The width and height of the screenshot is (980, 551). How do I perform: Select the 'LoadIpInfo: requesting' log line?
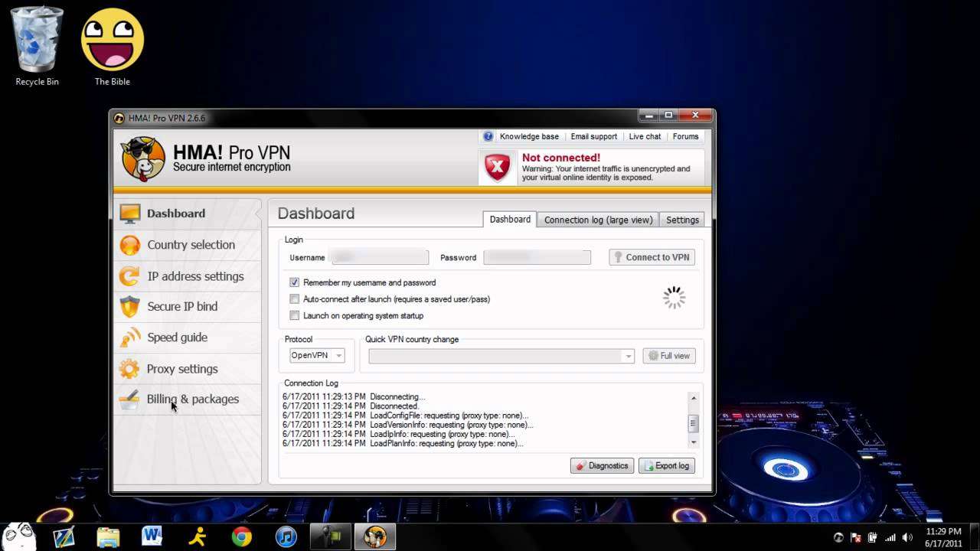pyautogui.click(x=398, y=434)
